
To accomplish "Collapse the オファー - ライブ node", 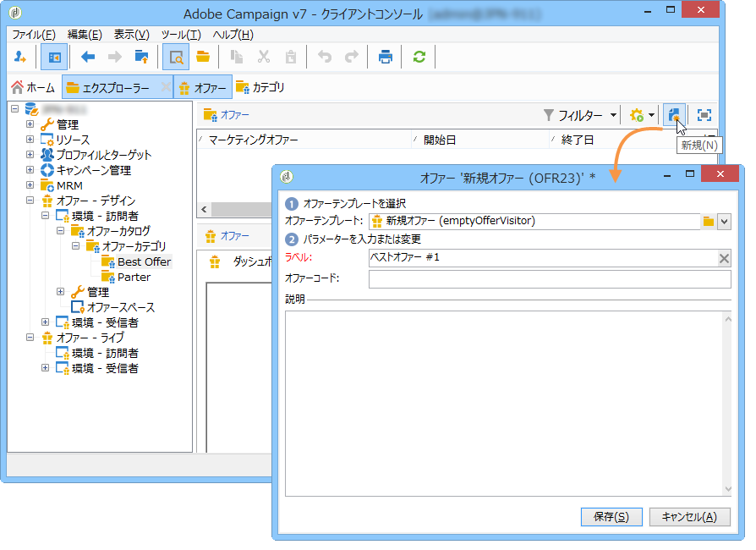I will [30, 338].
